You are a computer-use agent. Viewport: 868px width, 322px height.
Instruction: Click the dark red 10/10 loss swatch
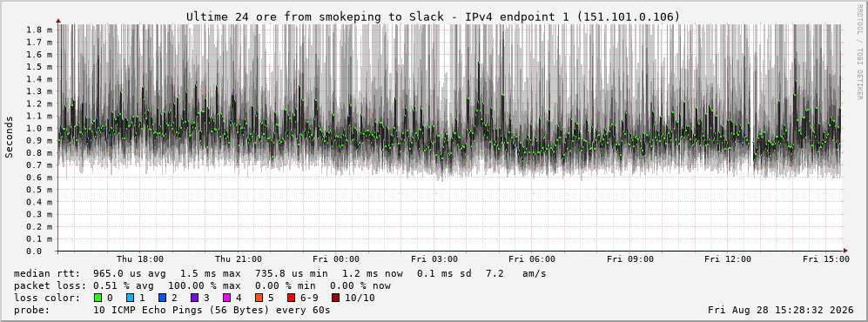336,298
